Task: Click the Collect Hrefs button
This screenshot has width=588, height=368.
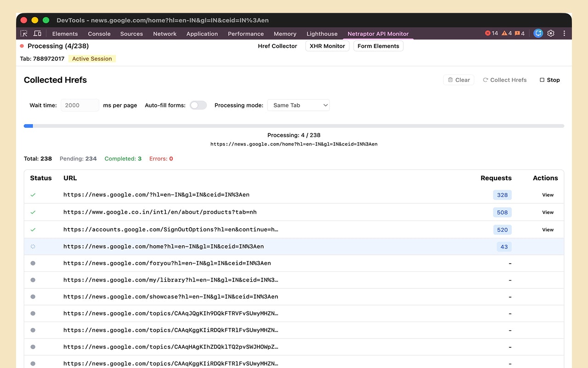Action: [x=505, y=80]
